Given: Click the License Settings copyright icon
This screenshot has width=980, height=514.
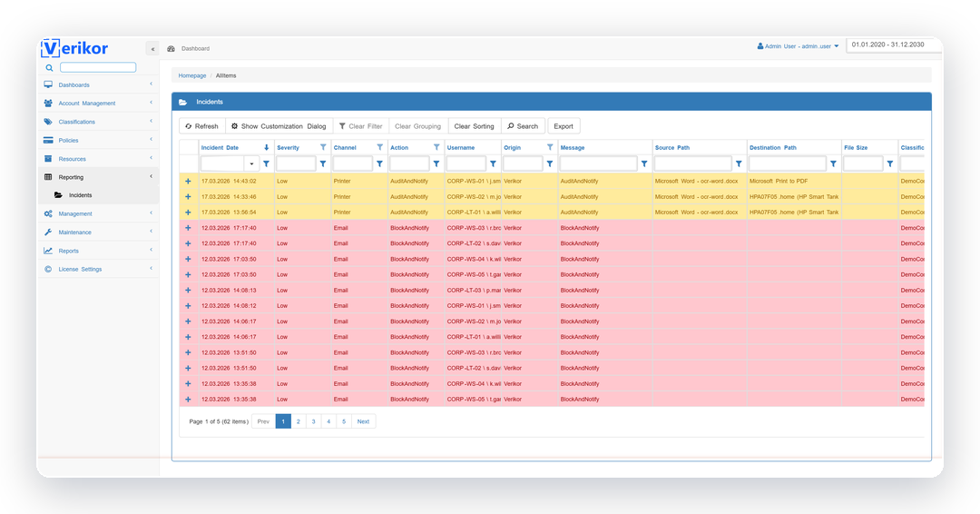Looking at the screenshot, I should (x=48, y=269).
